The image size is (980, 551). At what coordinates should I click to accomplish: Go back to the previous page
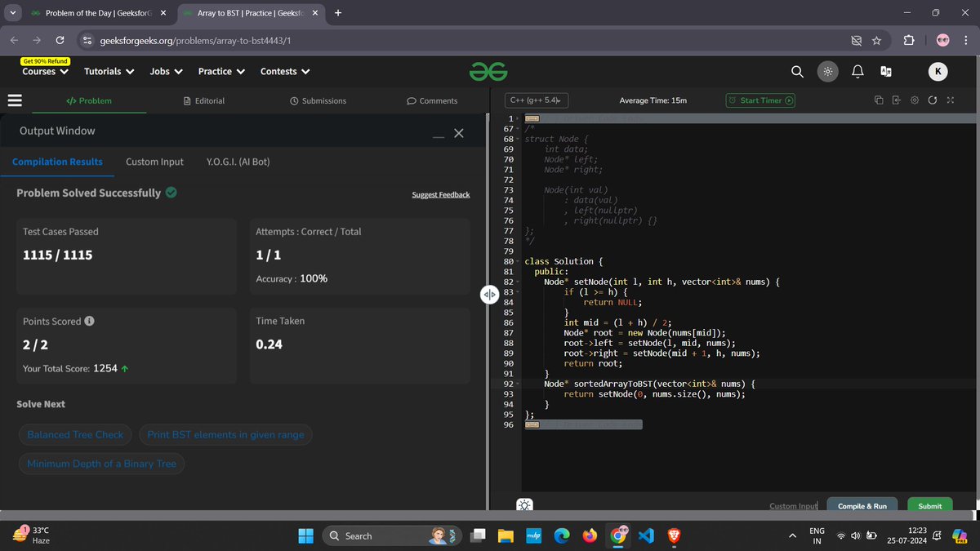point(14,40)
